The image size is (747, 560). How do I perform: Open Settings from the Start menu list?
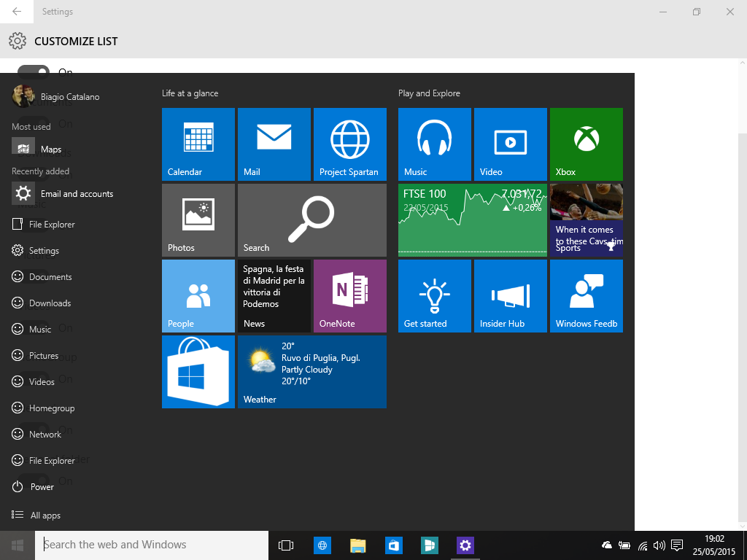(x=35, y=251)
